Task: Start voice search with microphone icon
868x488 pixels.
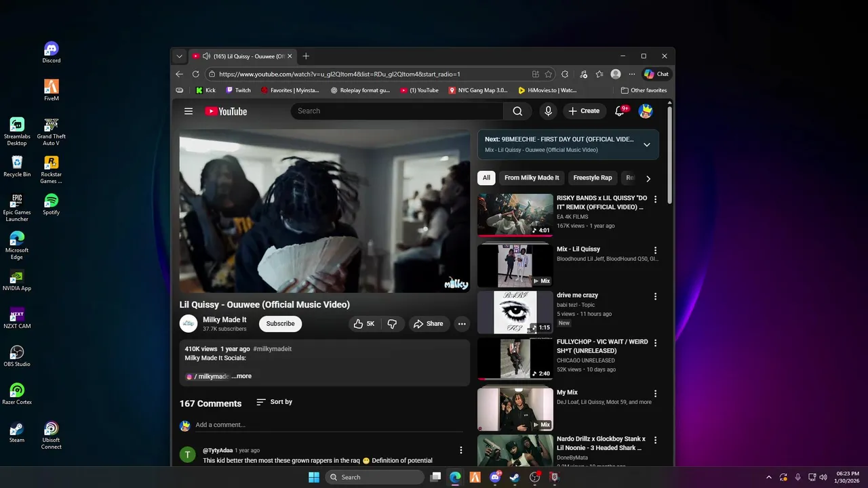Action: click(x=548, y=111)
